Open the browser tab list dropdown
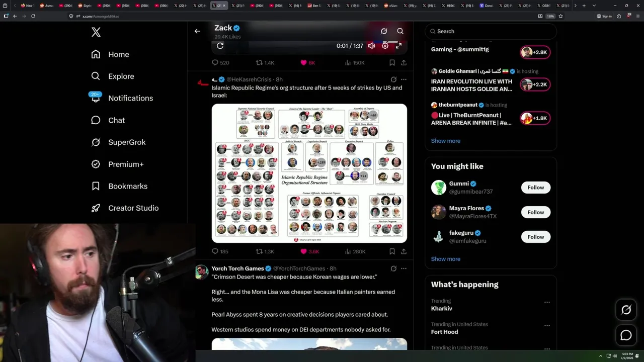Screen dimensions: 644x362 pos(594,6)
